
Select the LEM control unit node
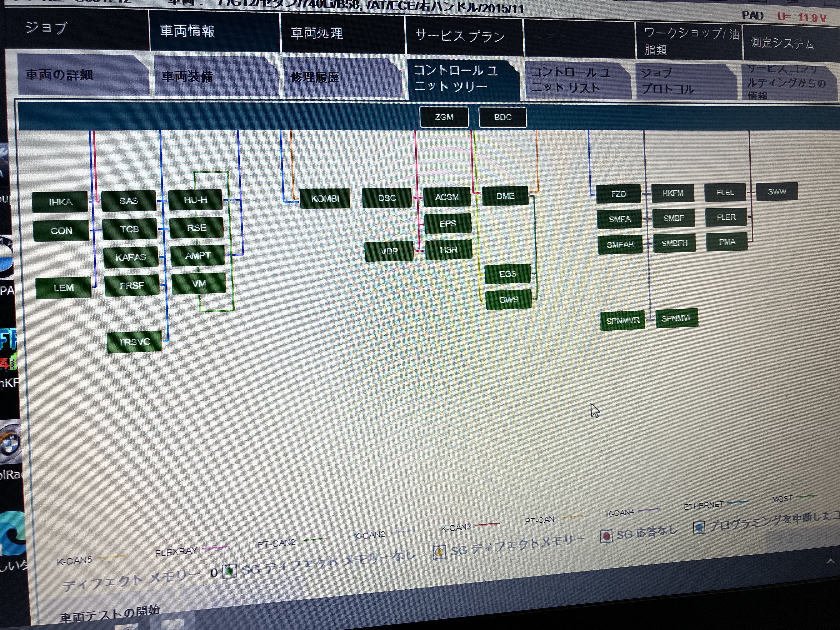pos(63,288)
